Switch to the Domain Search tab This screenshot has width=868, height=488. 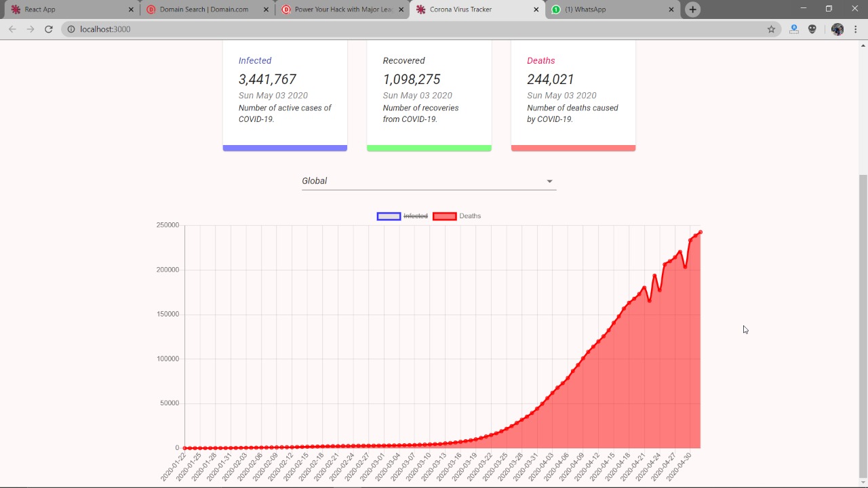click(207, 9)
